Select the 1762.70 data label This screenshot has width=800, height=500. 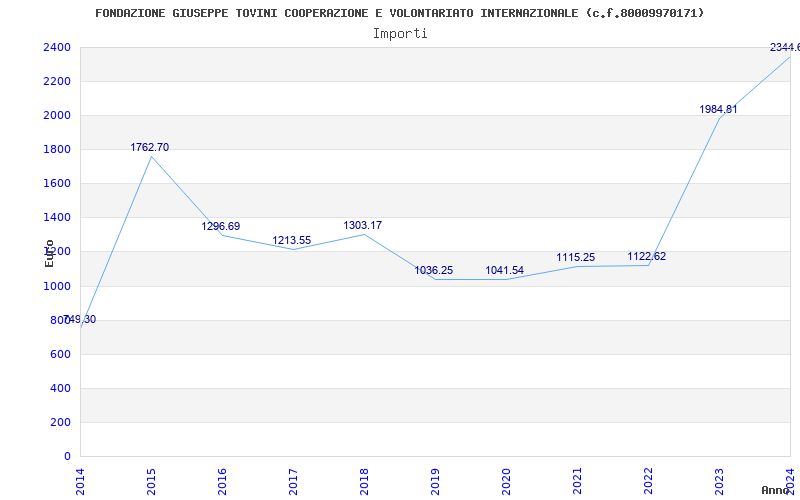point(149,147)
